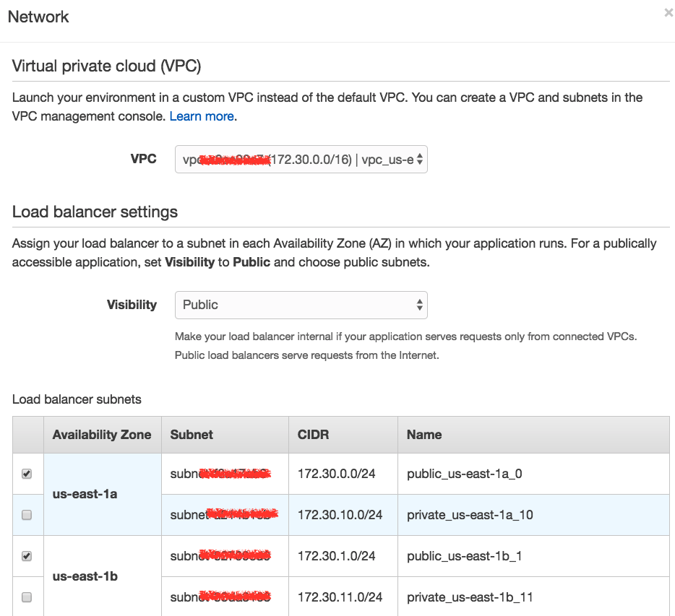Click the VPC dropdown arrow indicator
Viewport: 675px width, 616px height.
[420, 160]
